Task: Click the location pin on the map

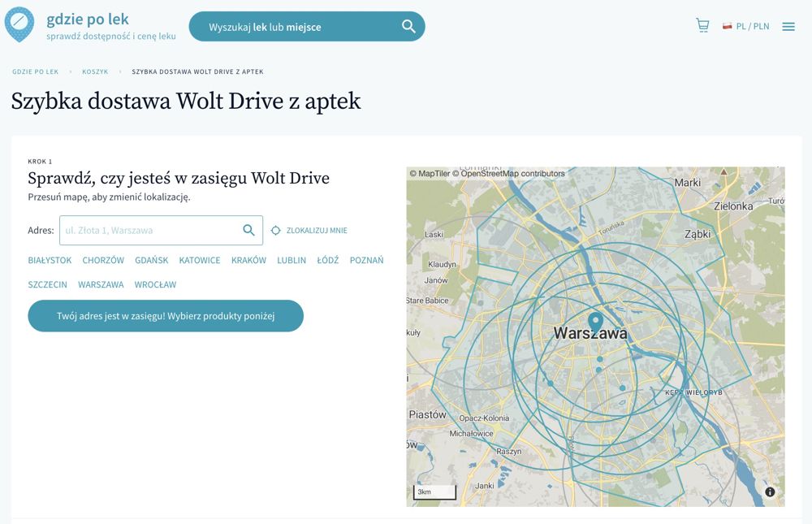Action: (595, 322)
